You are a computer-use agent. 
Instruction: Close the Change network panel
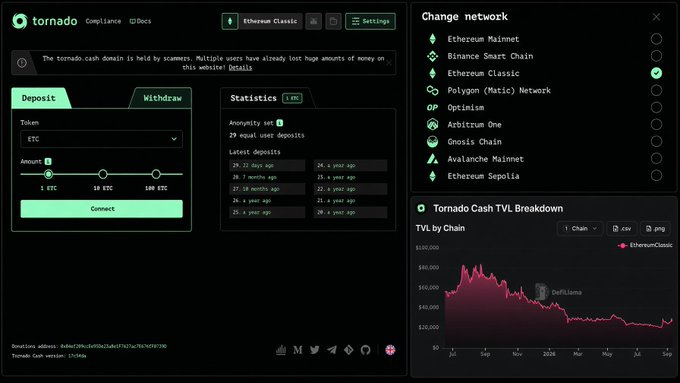[656, 17]
